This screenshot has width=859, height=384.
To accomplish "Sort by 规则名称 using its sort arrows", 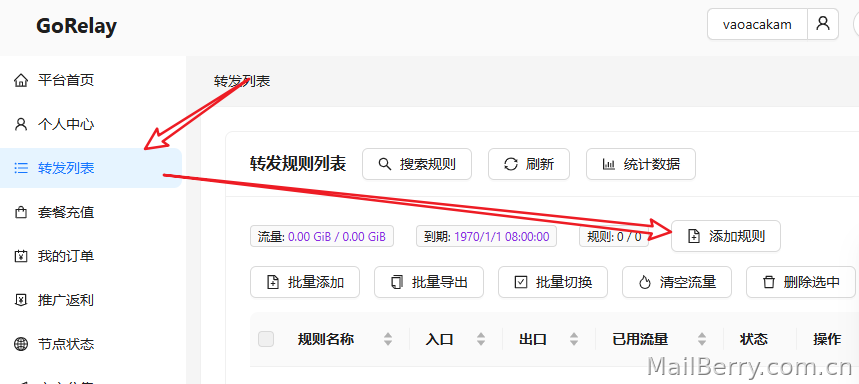I will (388, 339).
